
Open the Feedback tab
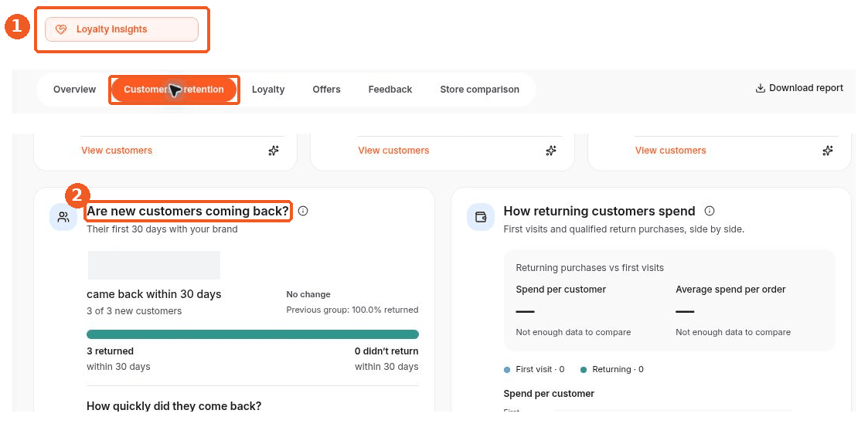tap(390, 90)
